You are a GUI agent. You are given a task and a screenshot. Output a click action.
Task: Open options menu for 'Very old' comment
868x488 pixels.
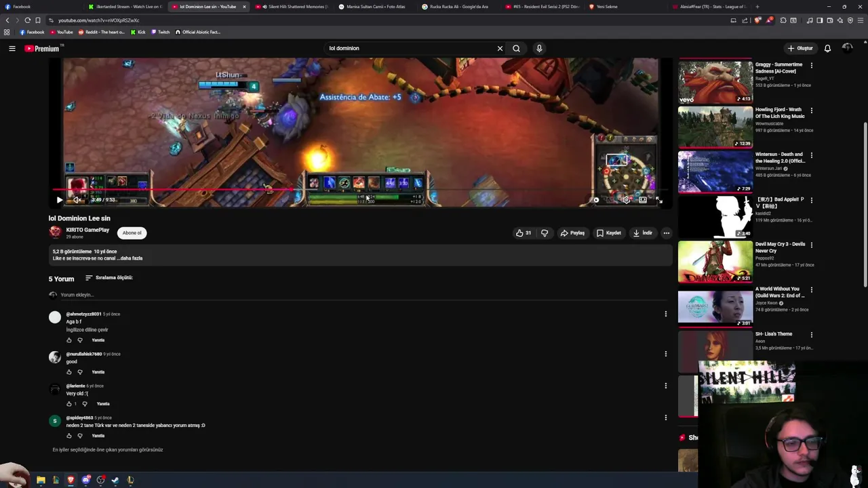click(665, 386)
